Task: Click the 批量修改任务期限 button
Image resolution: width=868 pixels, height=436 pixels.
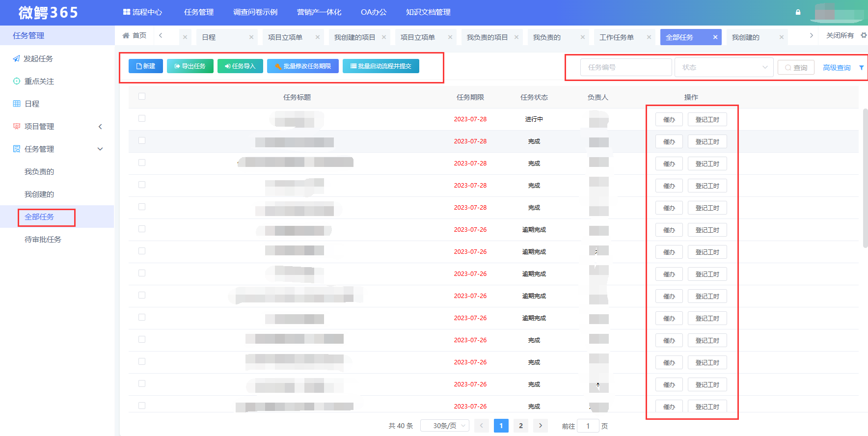Action: 303,66
